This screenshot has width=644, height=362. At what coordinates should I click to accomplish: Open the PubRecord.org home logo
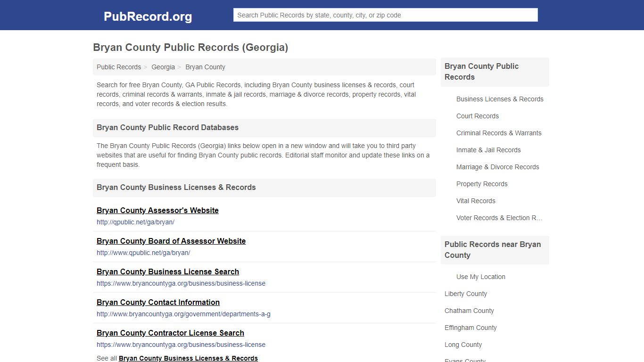[x=148, y=16]
